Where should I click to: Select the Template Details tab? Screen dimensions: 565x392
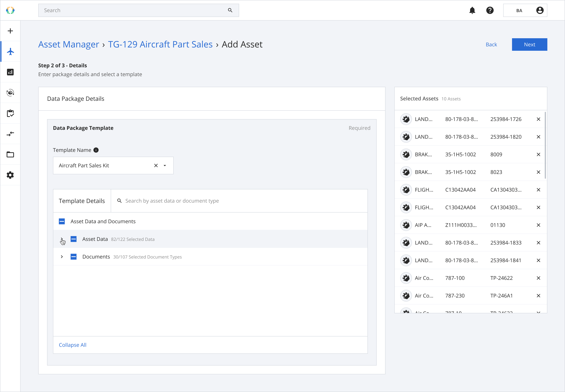tap(82, 201)
